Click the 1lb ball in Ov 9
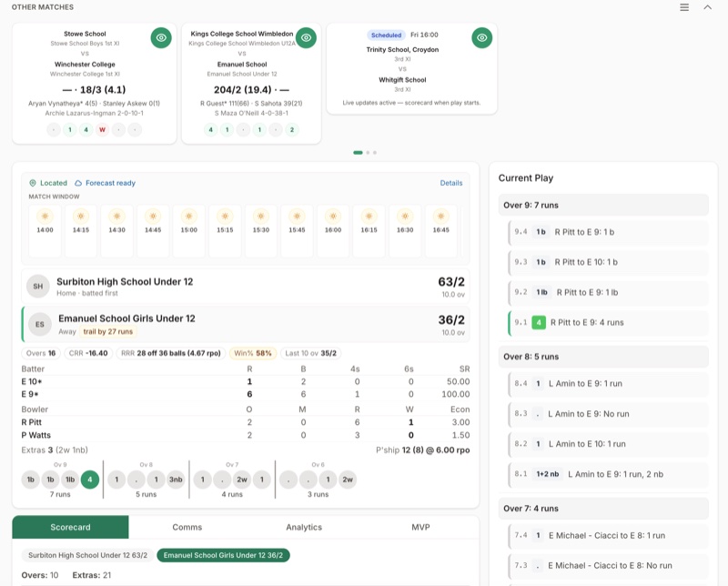This screenshot has height=586, width=728. tap(70, 480)
